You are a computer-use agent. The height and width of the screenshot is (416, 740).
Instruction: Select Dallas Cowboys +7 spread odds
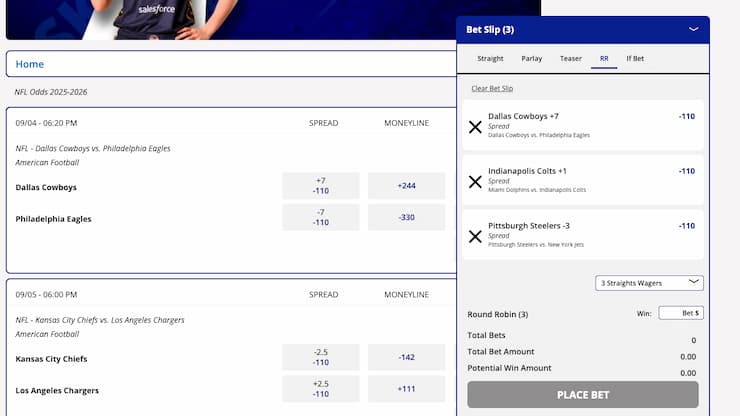[321, 186]
